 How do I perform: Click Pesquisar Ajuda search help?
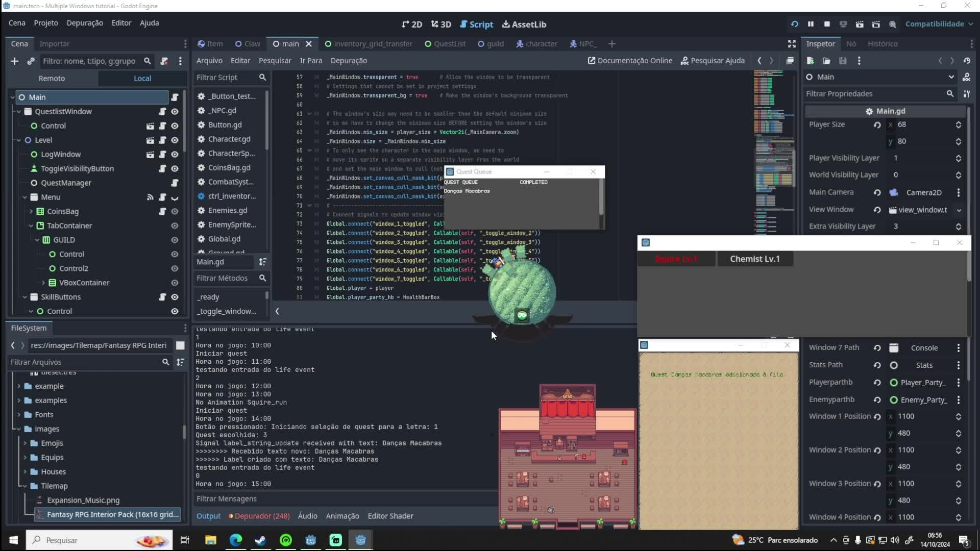713,61
